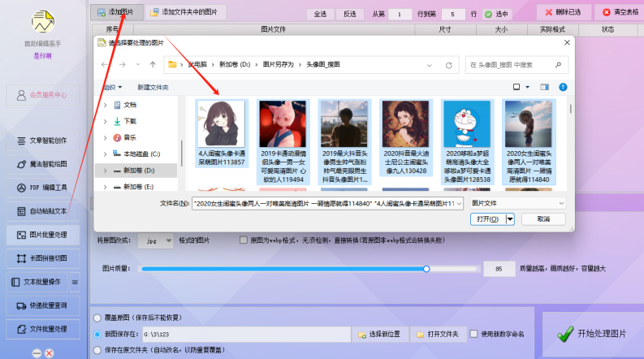Image resolution: width=644 pixels, height=359 pixels.
Task: Click the 添加图片 toolbar button
Action: coord(117,12)
